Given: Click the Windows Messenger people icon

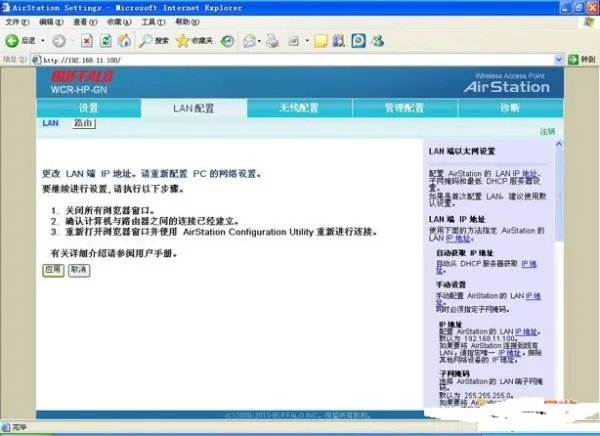Looking at the screenshot, I should [x=378, y=41].
